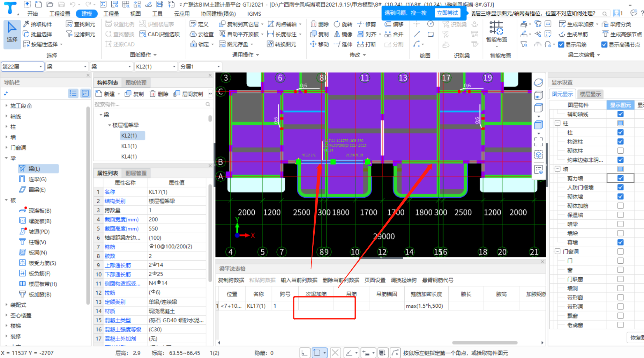Click 层间复制 button
Screen dimensions: 644x358
(189, 94)
